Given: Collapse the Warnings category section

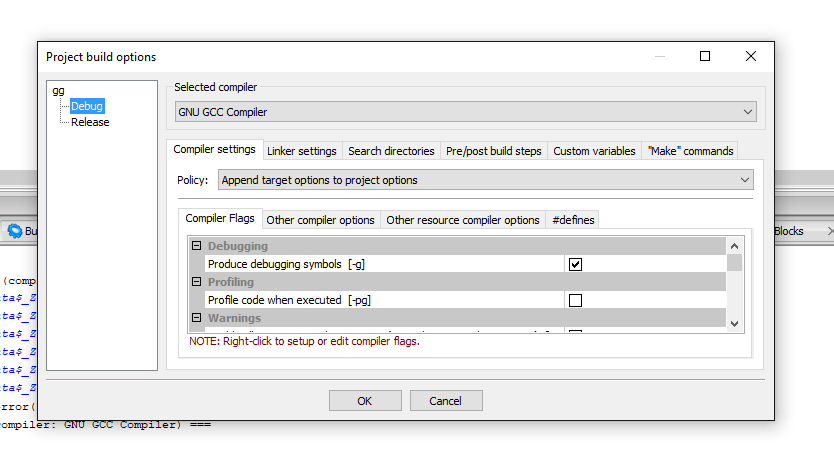Looking at the screenshot, I should pyautogui.click(x=197, y=318).
